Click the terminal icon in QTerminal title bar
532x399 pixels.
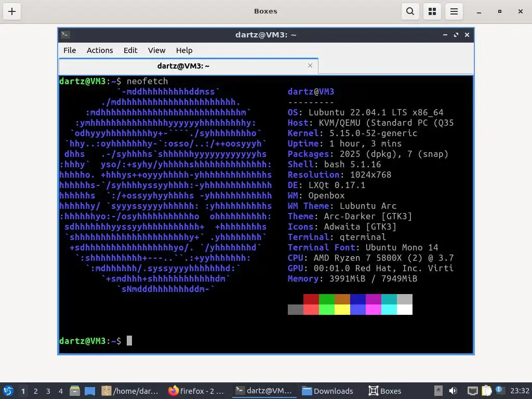point(65,35)
